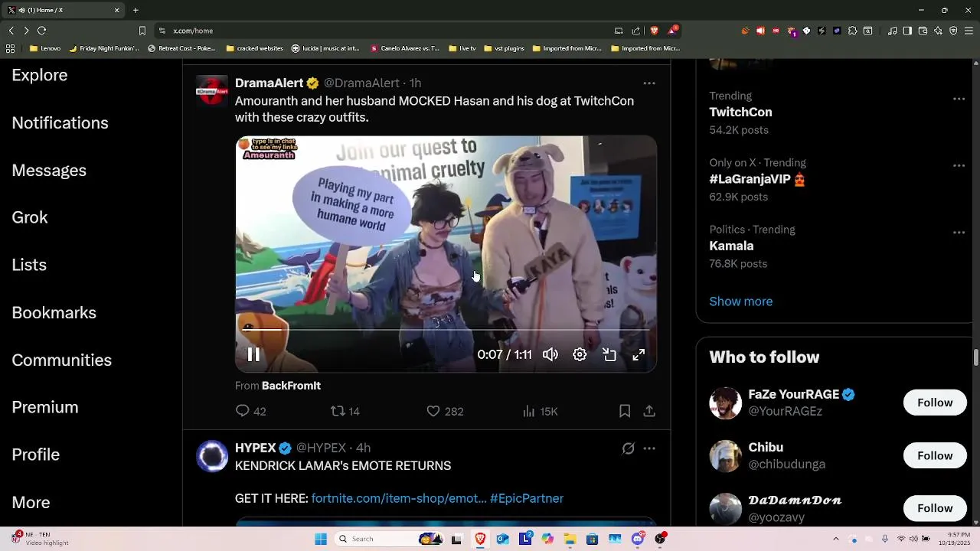The height and width of the screenshot is (551, 980).
Task: Open options for Kamala trend
Action: tap(959, 232)
